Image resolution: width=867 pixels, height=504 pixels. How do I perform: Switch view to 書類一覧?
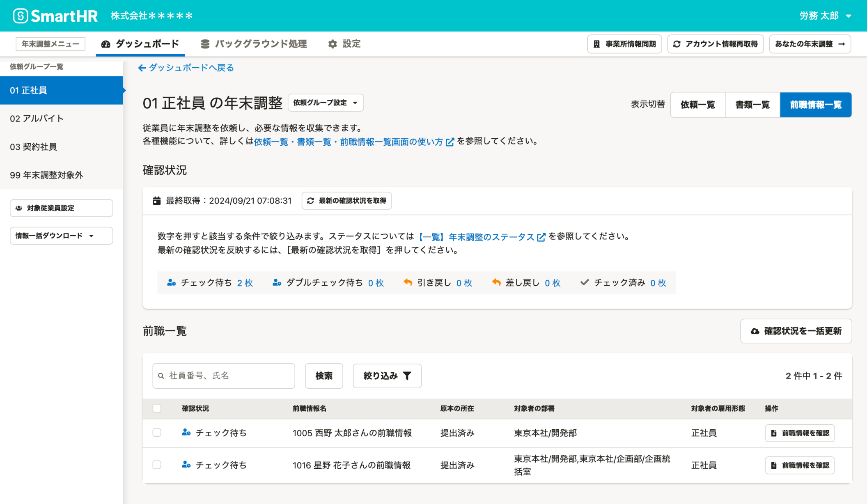[x=752, y=105]
